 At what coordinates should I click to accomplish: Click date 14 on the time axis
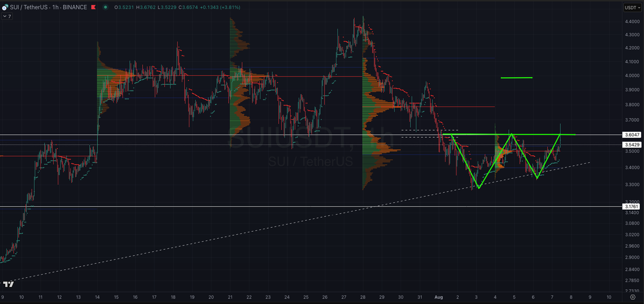coord(97,296)
